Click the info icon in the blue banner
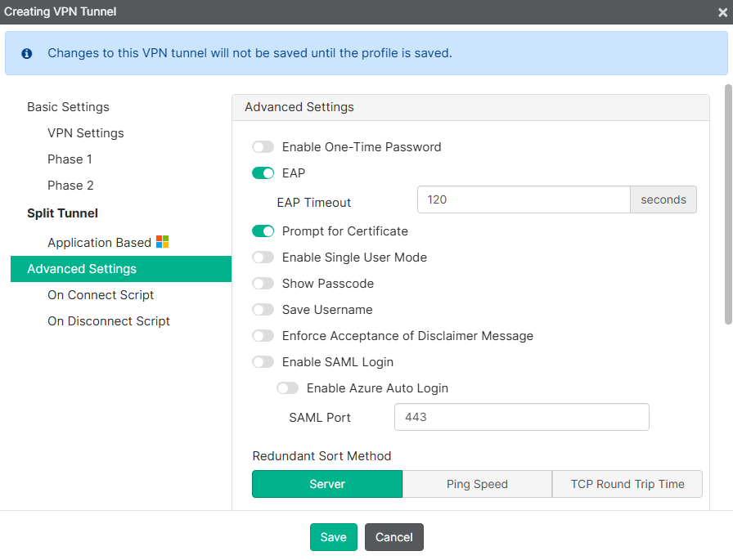Image resolution: width=733 pixels, height=560 pixels. coord(26,52)
